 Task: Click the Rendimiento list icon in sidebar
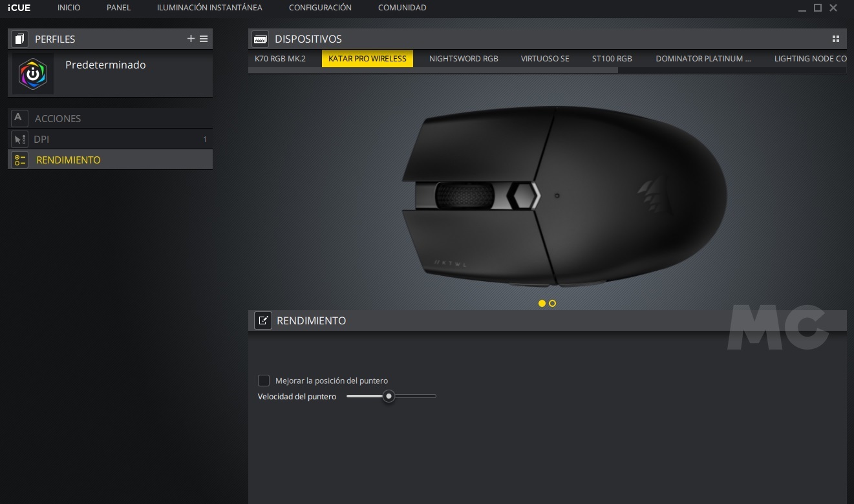point(19,160)
